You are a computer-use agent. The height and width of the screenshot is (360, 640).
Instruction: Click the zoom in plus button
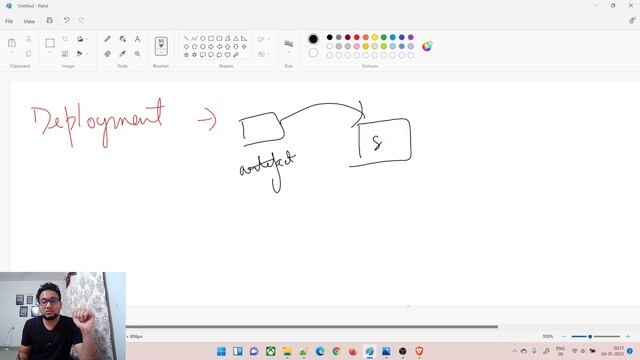(628, 336)
